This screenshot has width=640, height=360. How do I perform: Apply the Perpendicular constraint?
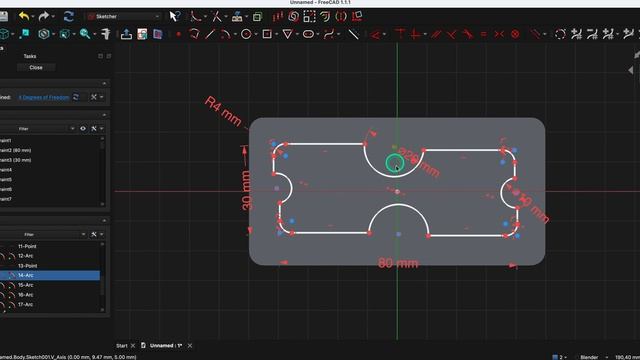click(451, 34)
